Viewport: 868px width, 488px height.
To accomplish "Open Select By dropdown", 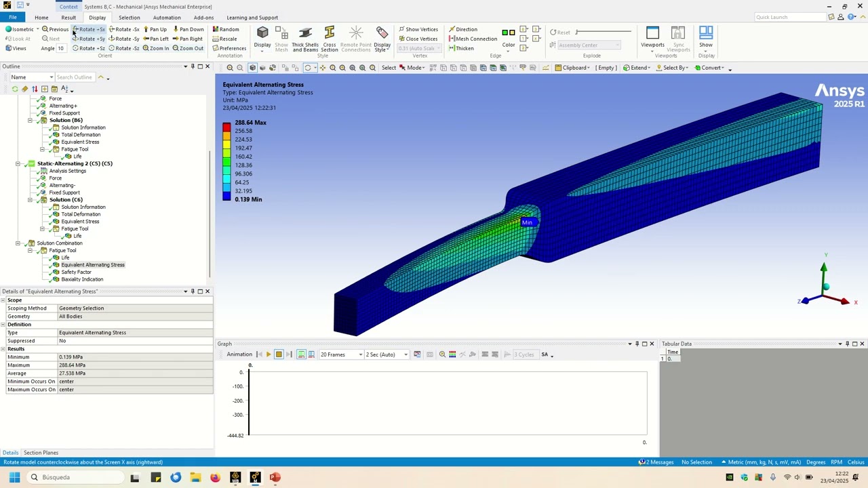I will point(672,68).
